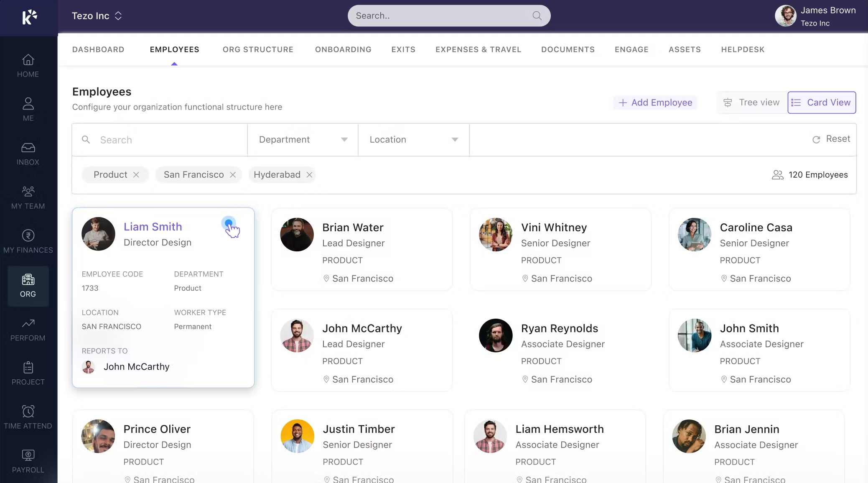This screenshot has width=868, height=483.
Task: Open the Onboarding tab
Action: pos(343,49)
